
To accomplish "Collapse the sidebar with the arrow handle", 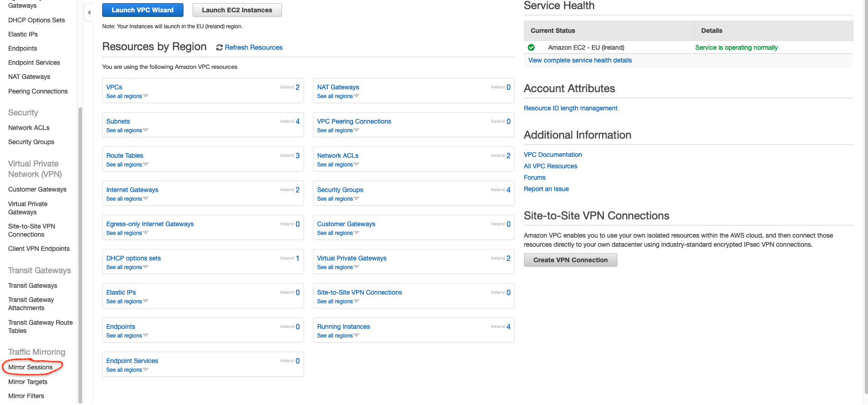I will pos(89,13).
